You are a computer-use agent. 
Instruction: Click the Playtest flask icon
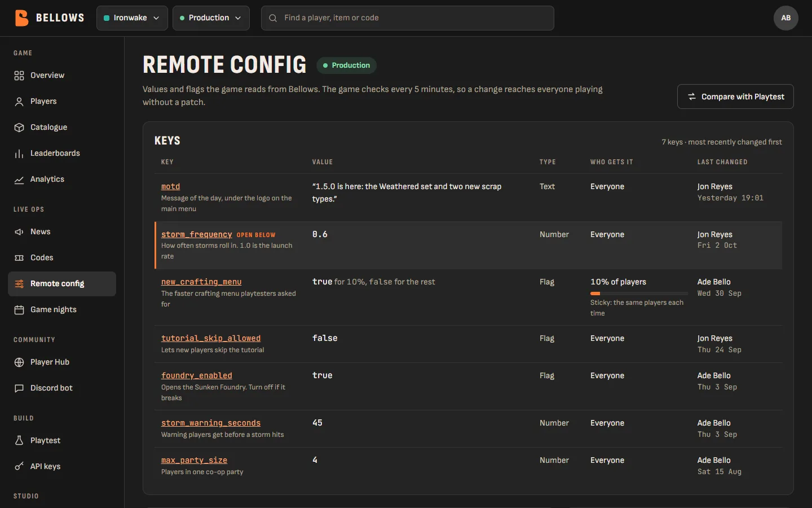click(19, 441)
